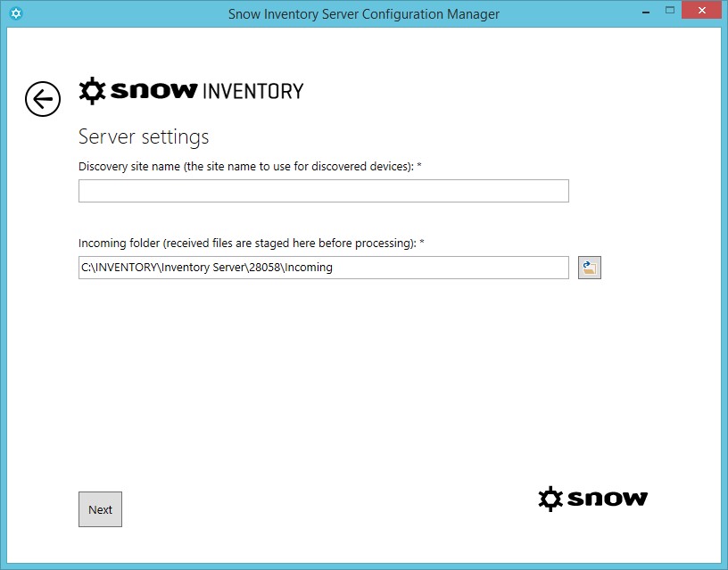Screen dimensions: 728x570
Task: Select the Incoming folder label text
Action: [252, 244]
